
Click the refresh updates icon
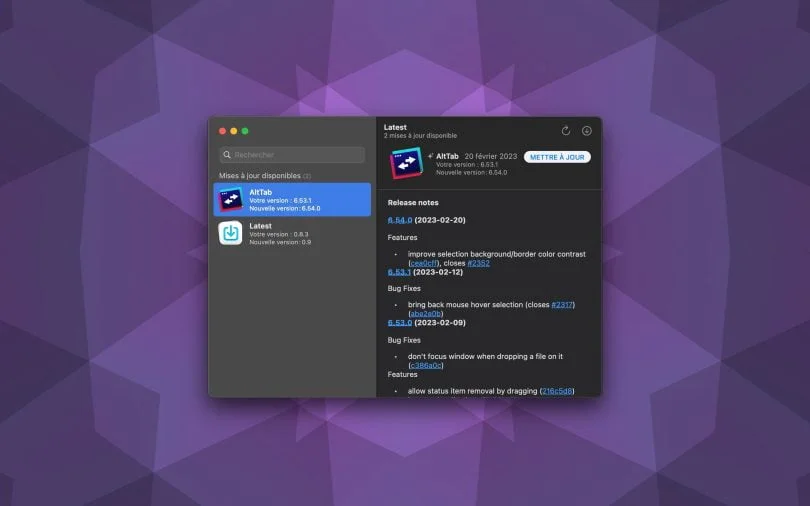566,131
